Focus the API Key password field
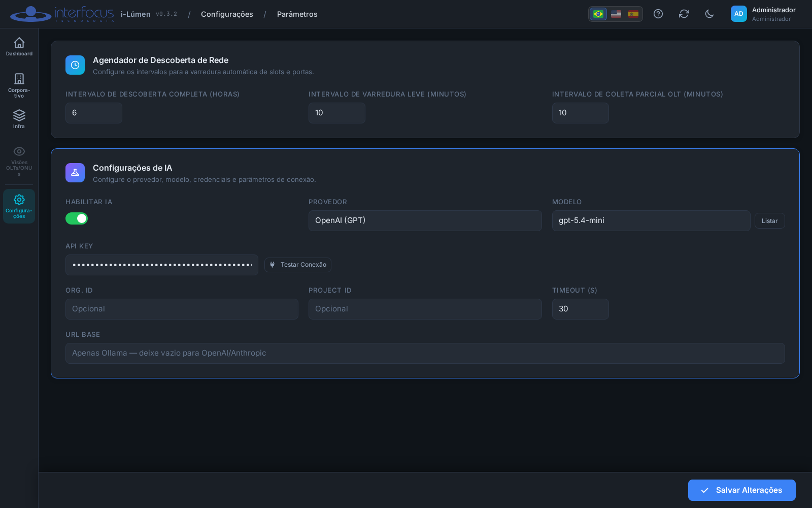812x508 pixels. click(162, 265)
